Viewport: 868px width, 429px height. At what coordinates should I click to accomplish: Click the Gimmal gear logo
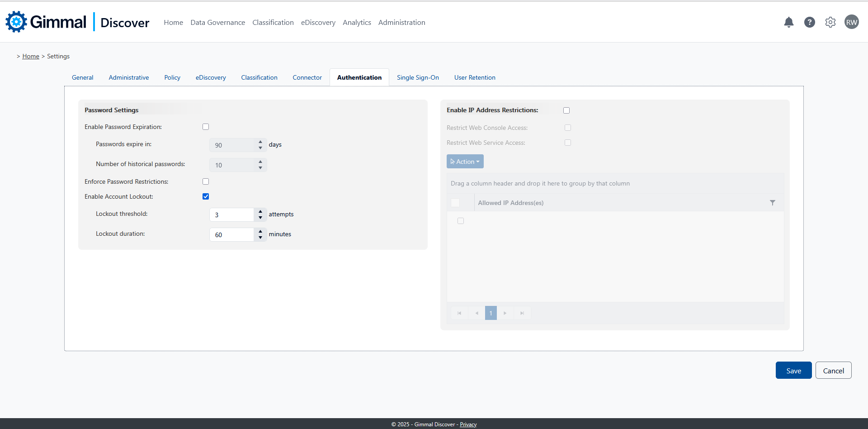pos(16,22)
